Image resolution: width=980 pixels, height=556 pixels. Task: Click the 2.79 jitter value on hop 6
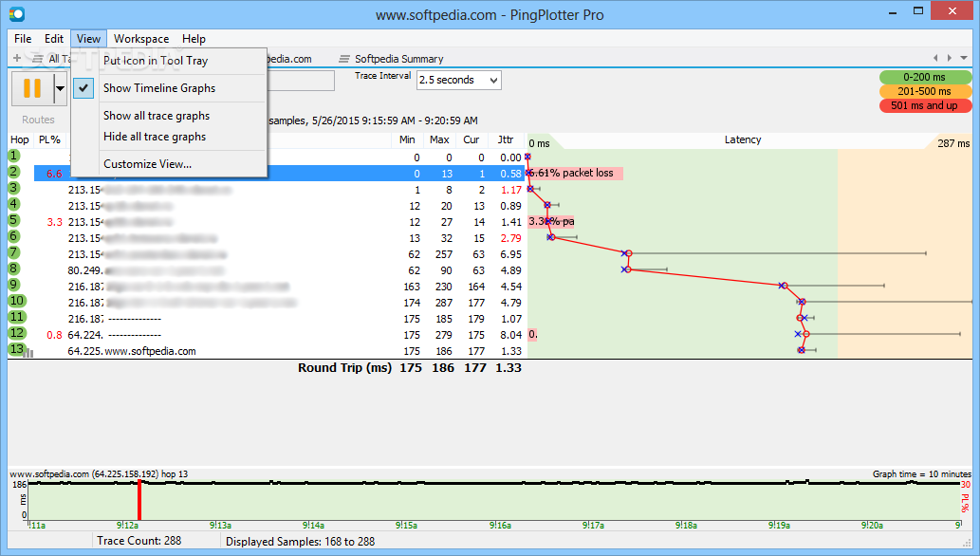(x=510, y=238)
